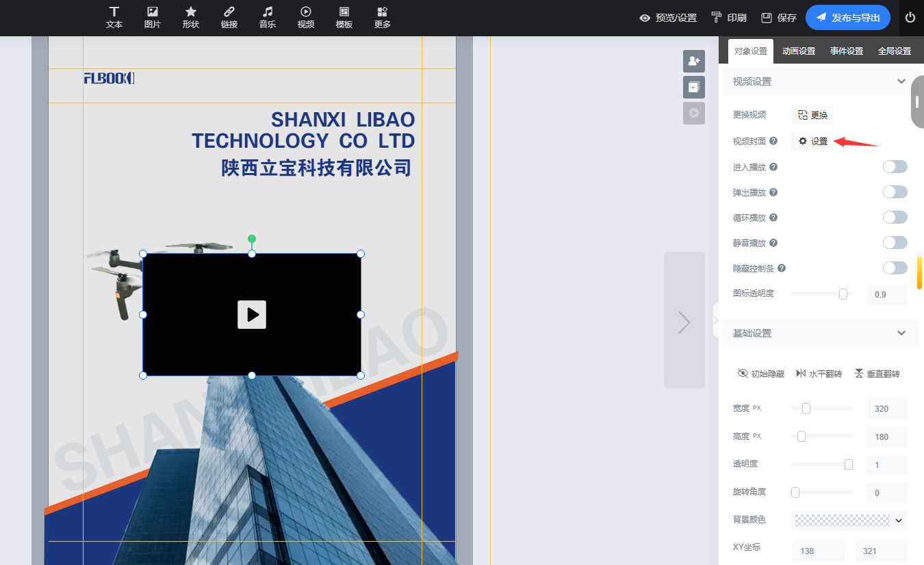Screen dimensions: 924x565
Task: Open the 图片 image tool
Action: [x=153, y=18]
